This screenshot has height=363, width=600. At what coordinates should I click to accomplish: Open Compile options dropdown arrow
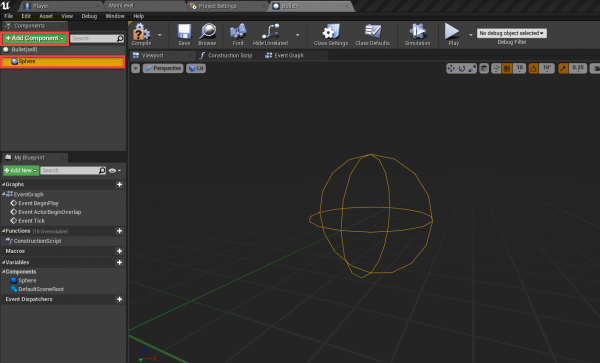[160, 35]
